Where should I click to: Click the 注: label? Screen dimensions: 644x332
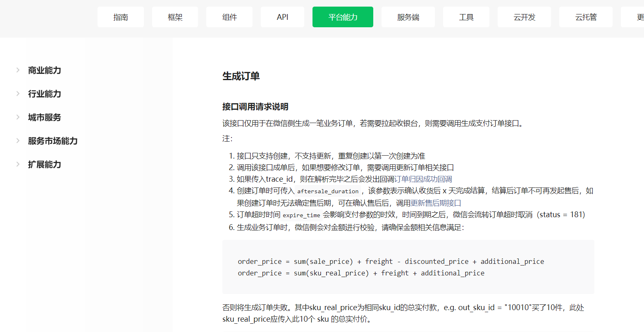[x=227, y=139]
